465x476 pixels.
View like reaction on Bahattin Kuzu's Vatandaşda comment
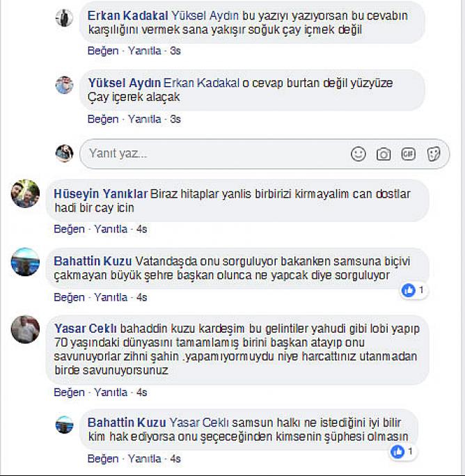pos(413,290)
